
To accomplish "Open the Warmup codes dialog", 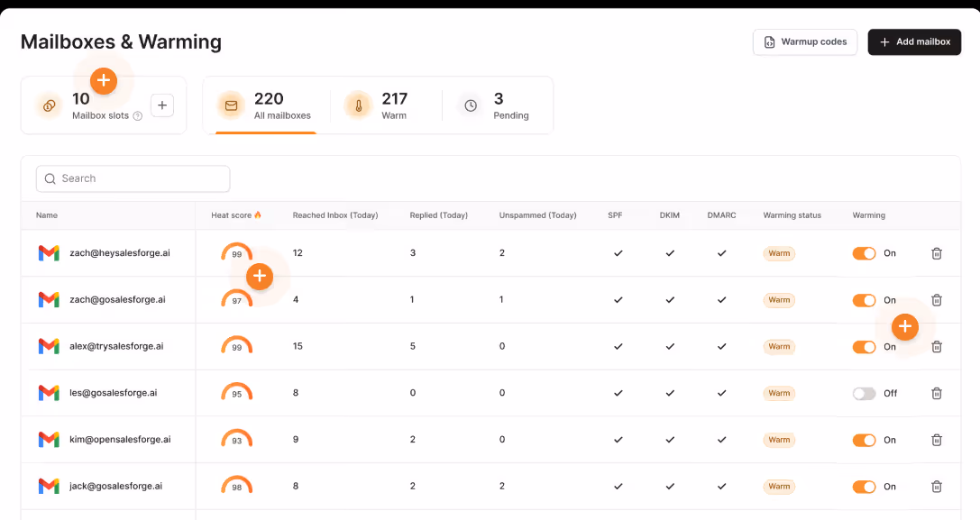I will click(x=804, y=41).
